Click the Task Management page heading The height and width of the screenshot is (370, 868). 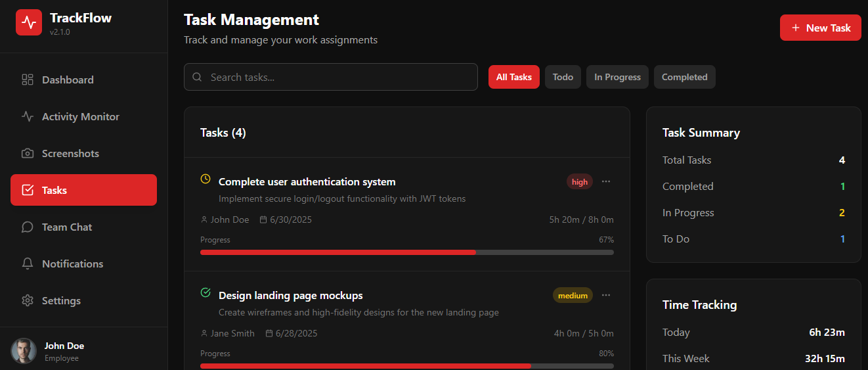point(251,20)
